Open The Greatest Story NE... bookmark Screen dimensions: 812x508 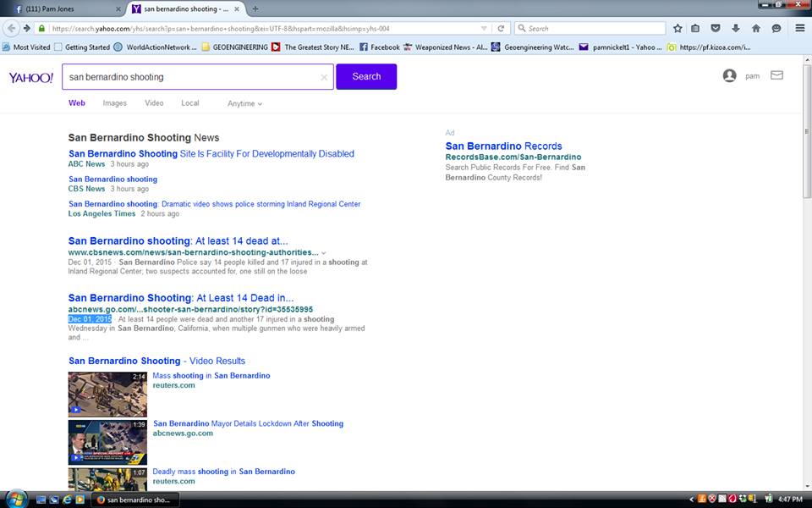[313, 47]
